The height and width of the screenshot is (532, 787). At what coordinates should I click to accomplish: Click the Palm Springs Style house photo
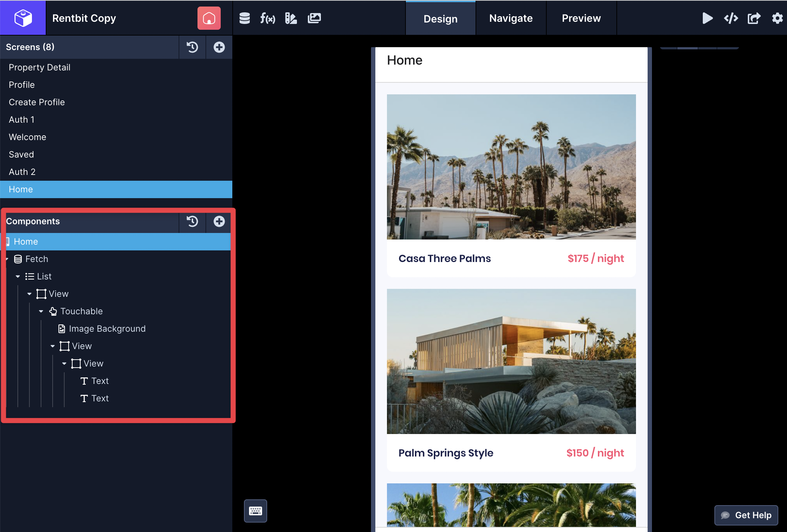click(511, 361)
